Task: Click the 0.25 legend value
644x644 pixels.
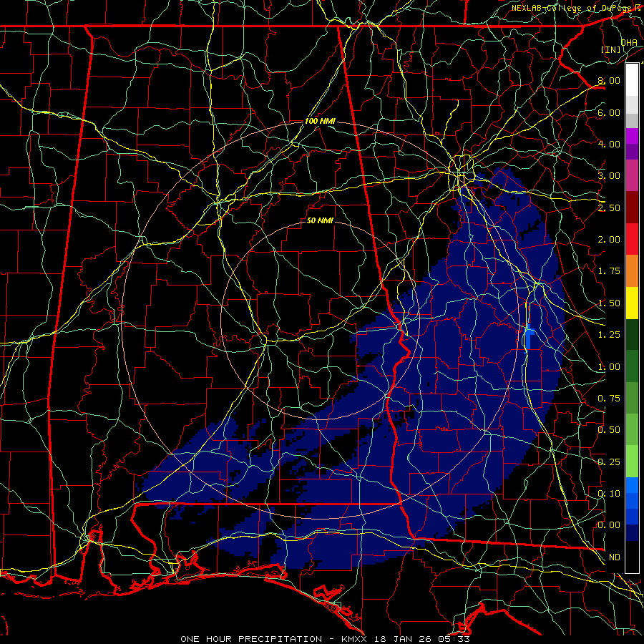Action: coord(609,462)
